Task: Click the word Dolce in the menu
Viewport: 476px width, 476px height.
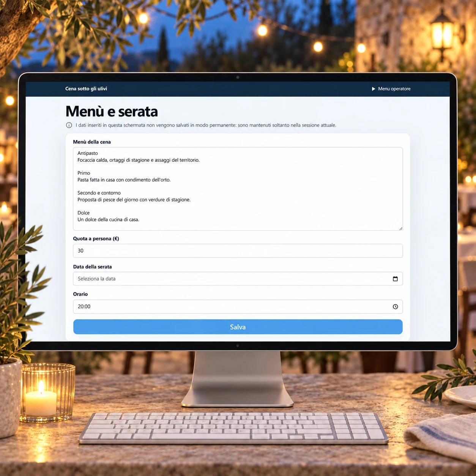Action: coord(84,213)
